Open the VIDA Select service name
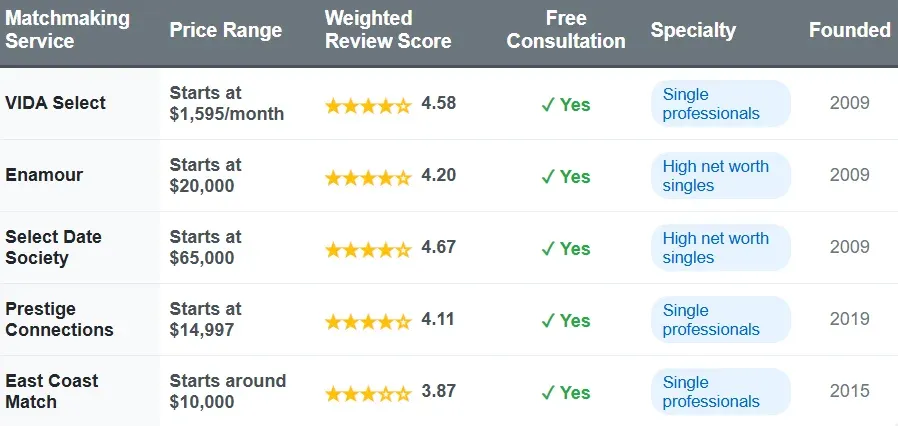The height and width of the screenshot is (426, 898). pyautogui.click(x=55, y=103)
